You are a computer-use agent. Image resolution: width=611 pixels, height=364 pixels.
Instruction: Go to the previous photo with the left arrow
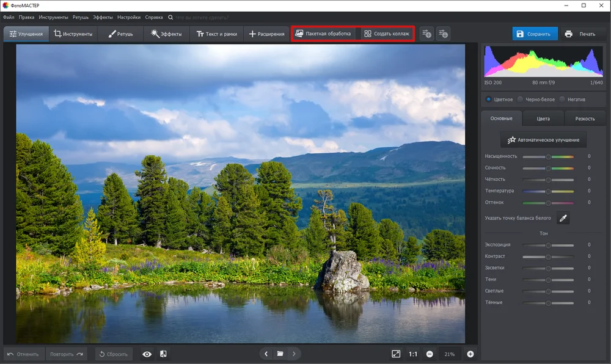click(266, 354)
